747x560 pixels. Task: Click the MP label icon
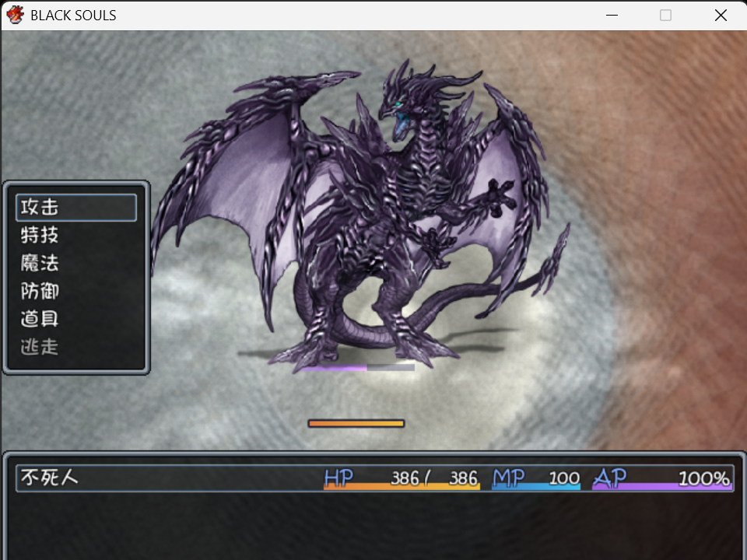point(509,478)
